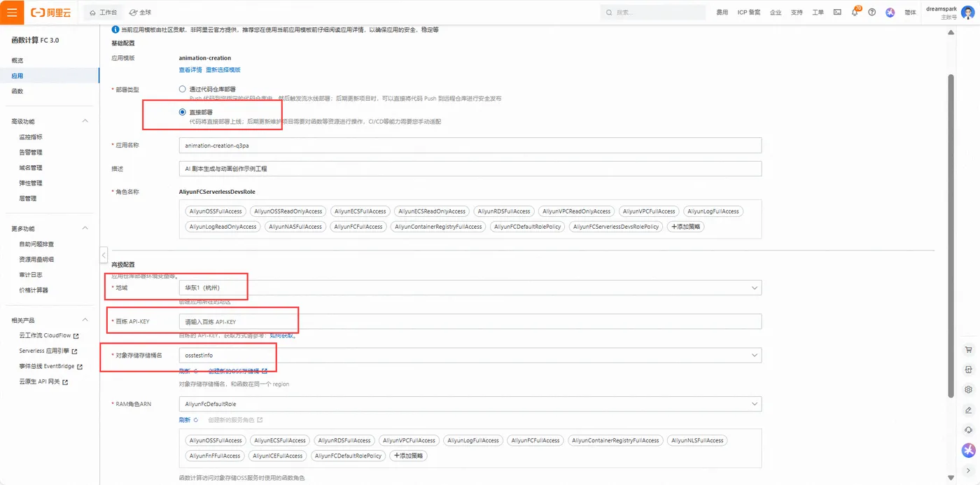This screenshot has height=485, width=980.
Task: Click 如何获取 API-KEY link
Action: point(282,336)
